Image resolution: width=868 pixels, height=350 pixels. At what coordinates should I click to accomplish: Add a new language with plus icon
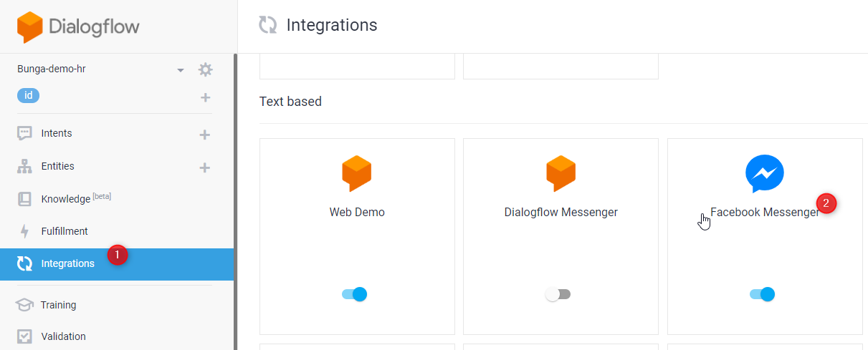206,97
